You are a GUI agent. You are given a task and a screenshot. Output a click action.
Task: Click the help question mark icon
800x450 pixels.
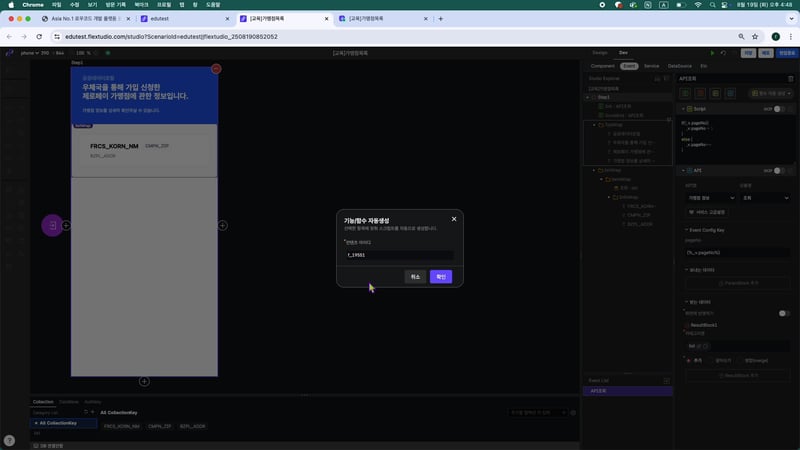[9, 440]
